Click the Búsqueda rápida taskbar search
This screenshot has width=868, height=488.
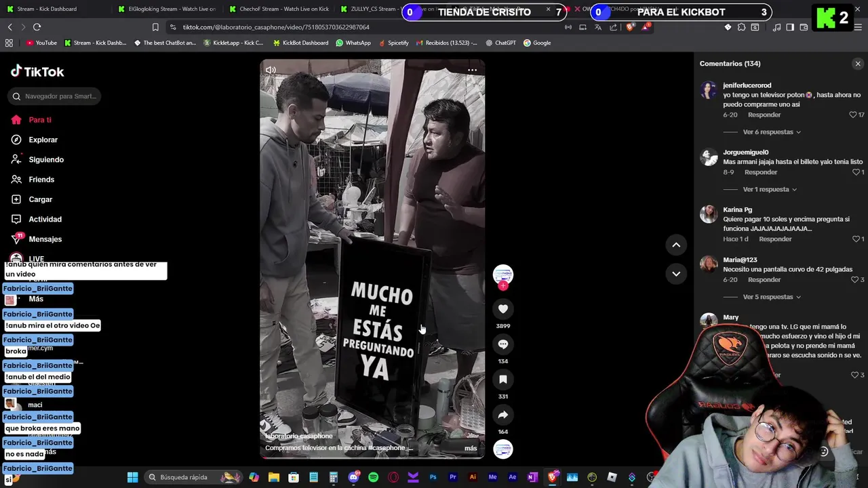[x=193, y=477]
